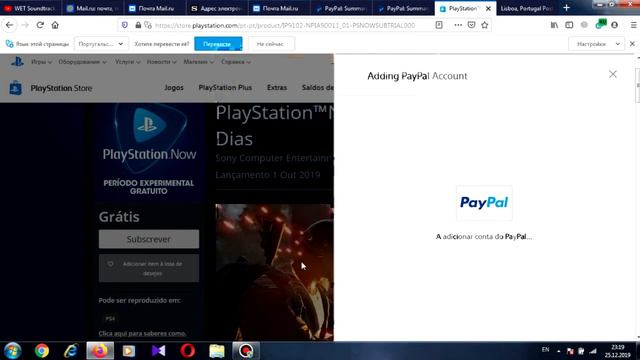Open page actions three-dots menu
Screen dimensions: 640x360
pos(458,25)
